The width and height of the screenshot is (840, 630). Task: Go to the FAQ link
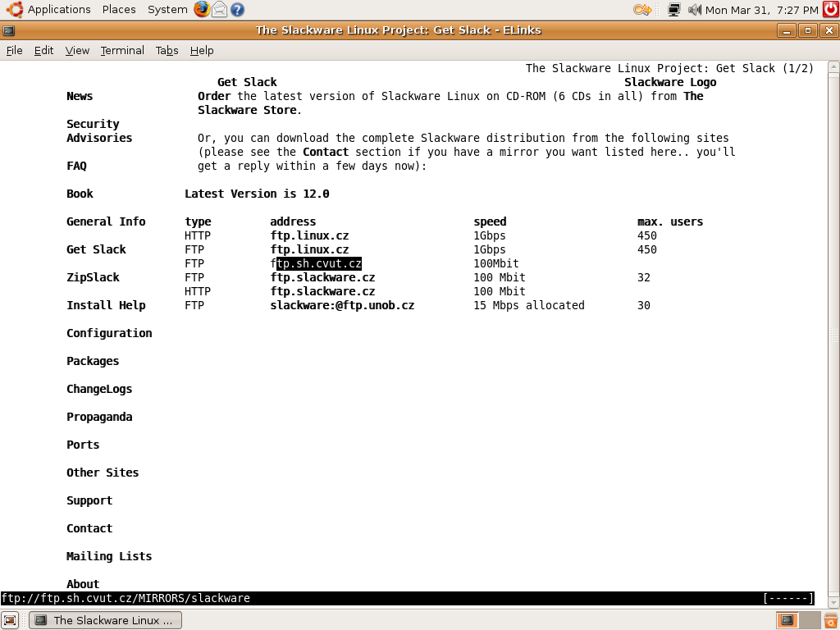[x=76, y=166]
